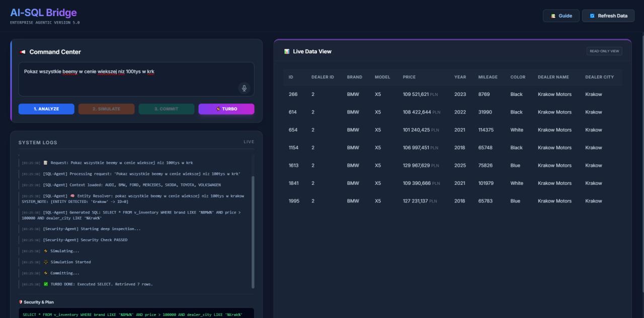Click the YEAR column header

pos(460,77)
